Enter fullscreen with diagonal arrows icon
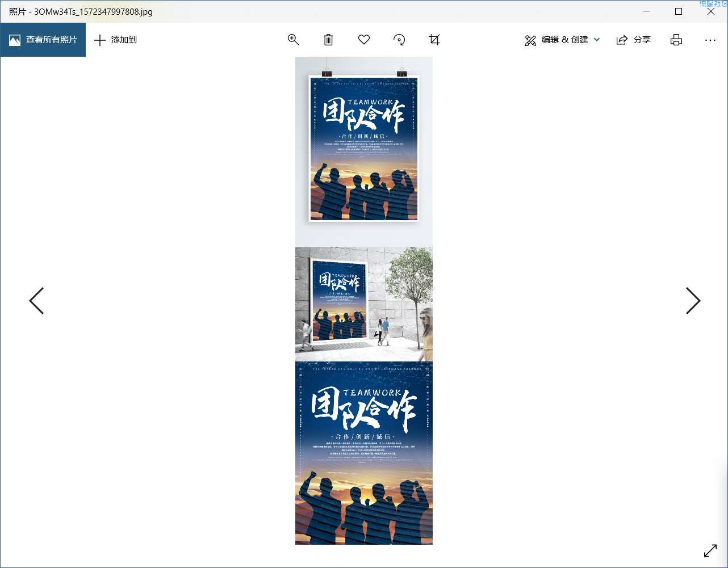 [x=710, y=550]
